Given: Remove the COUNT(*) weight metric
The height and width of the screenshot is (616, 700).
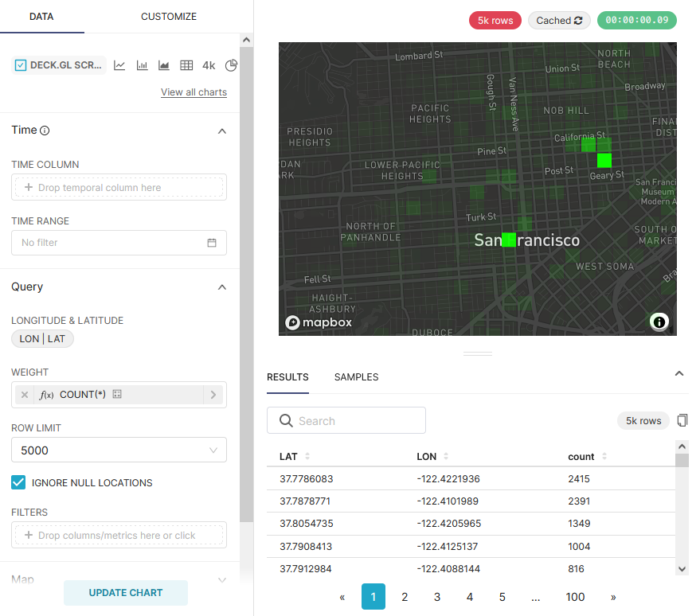Looking at the screenshot, I should tap(25, 395).
